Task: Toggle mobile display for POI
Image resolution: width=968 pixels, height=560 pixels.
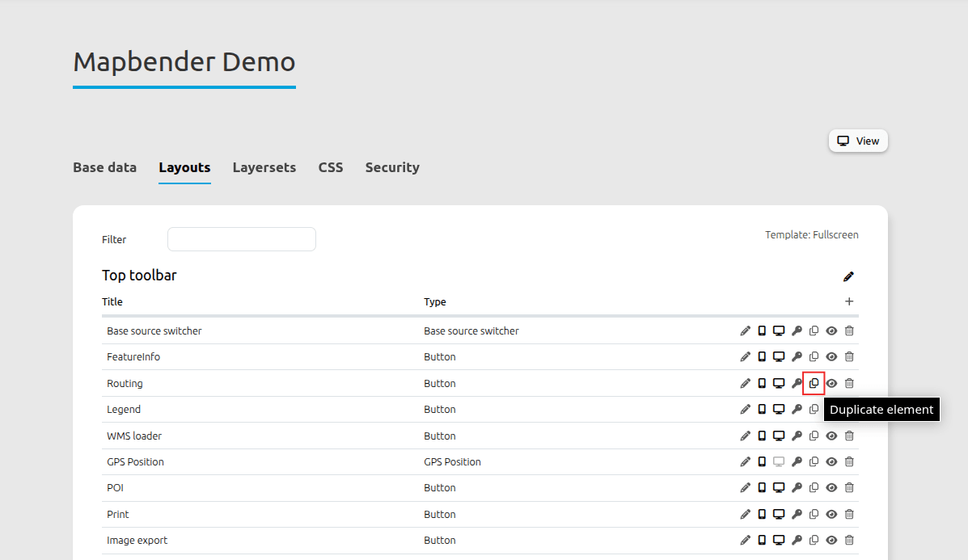Action: tap(762, 488)
